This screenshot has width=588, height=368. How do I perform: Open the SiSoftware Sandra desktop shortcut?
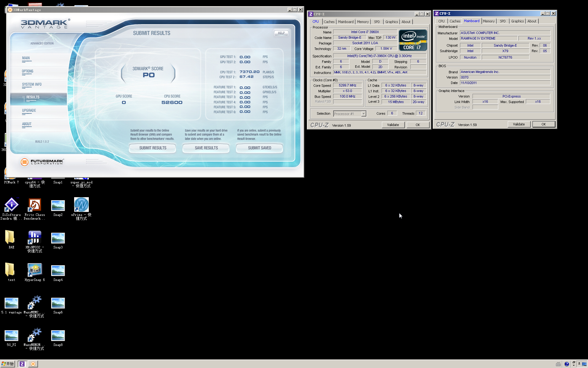(x=11, y=209)
